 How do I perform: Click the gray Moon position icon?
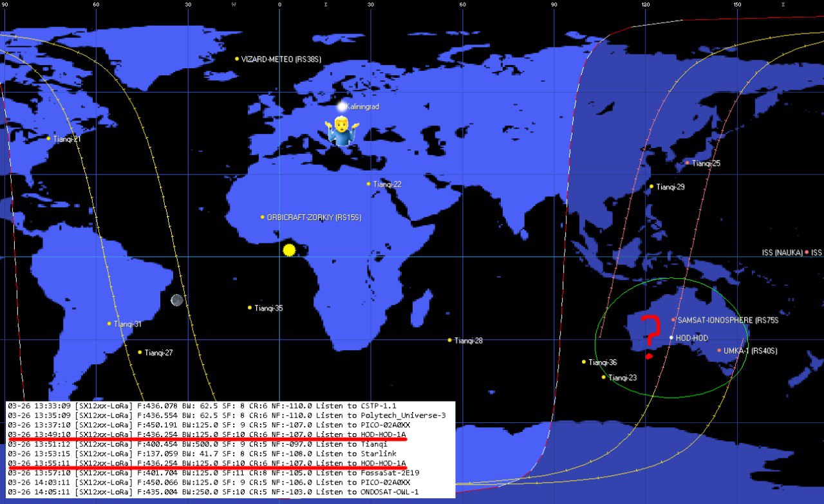point(177,300)
